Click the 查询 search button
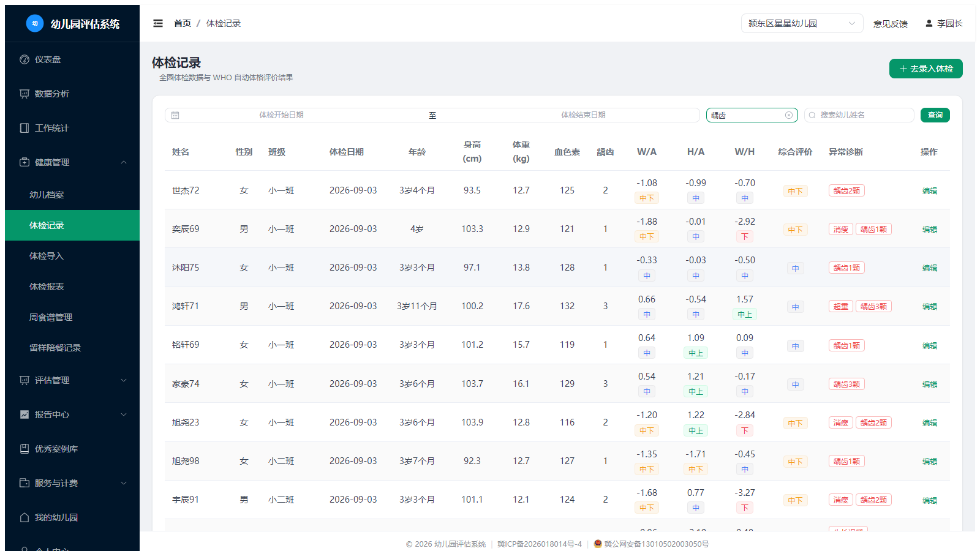 (935, 115)
